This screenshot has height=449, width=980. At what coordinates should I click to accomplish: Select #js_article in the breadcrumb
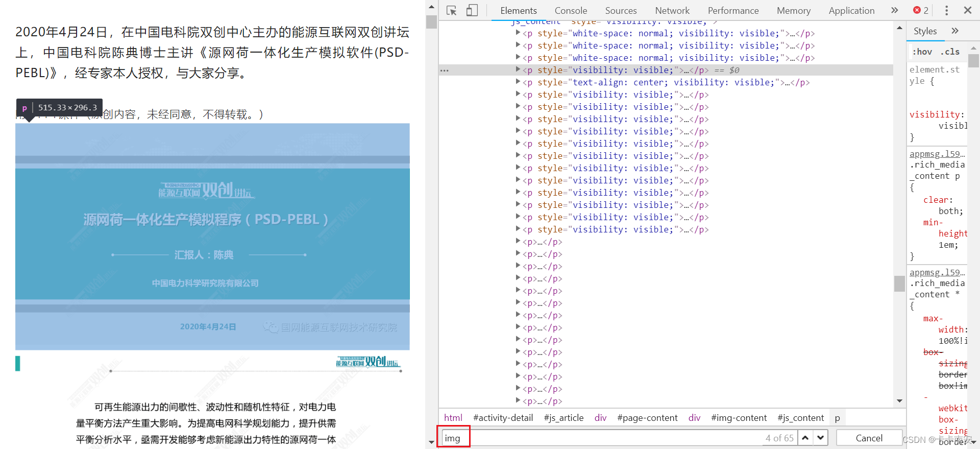563,417
